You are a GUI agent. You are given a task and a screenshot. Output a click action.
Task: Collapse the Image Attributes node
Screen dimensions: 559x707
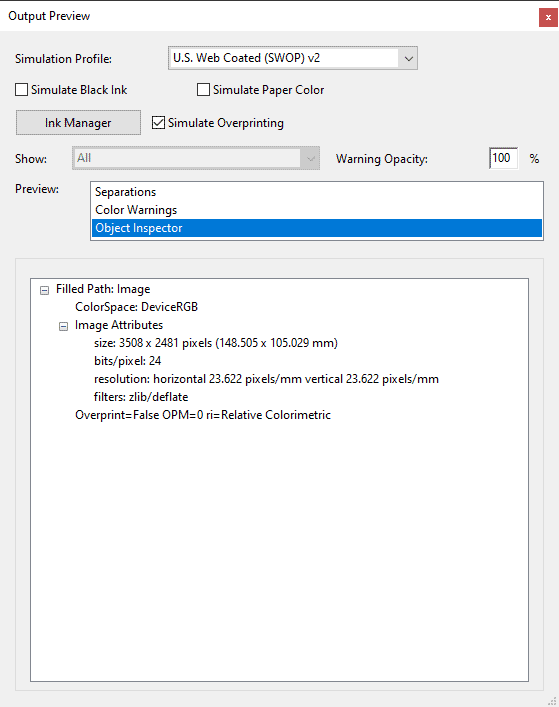(x=63, y=326)
